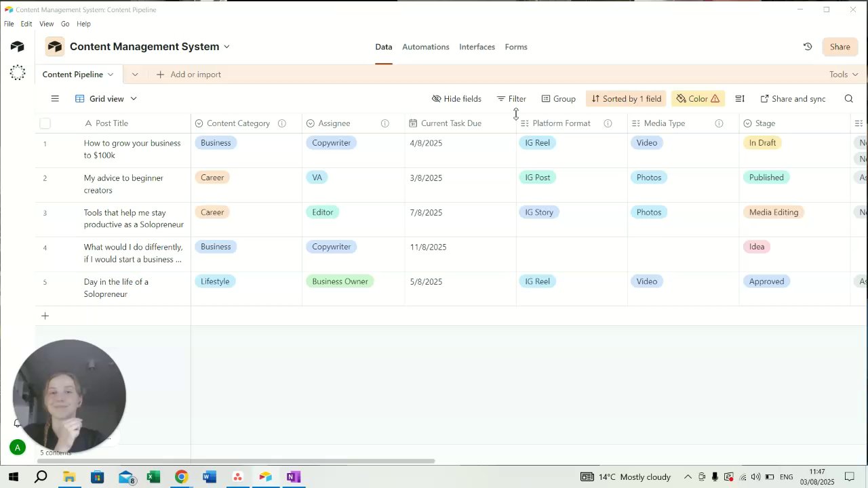Switch to the Interfaces tab
Screen dimensions: 868x488
477,47
